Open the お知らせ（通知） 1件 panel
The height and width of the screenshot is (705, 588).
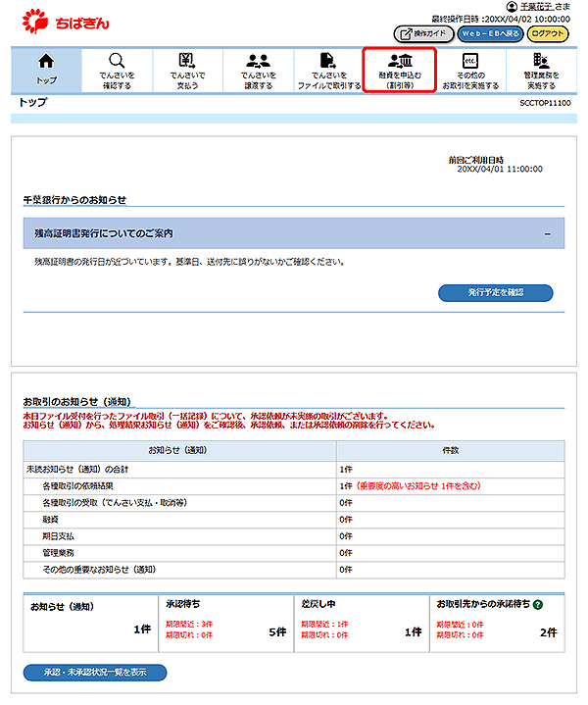click(x=88, y=623)
